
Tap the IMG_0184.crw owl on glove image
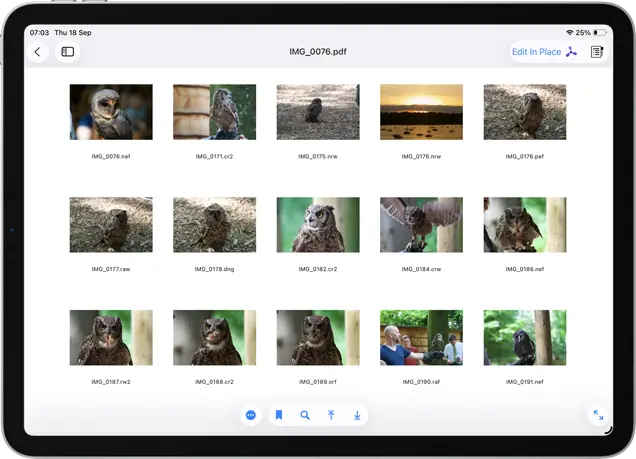(421, 224)
